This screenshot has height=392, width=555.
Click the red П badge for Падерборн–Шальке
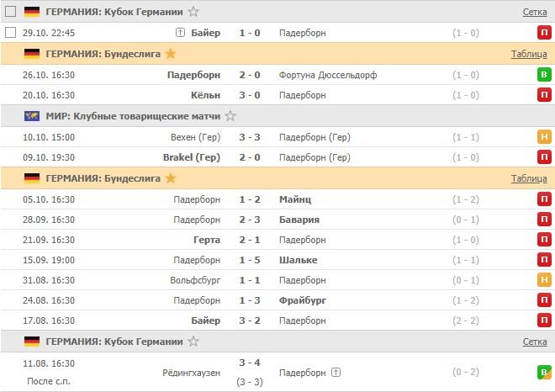[544, 260]
